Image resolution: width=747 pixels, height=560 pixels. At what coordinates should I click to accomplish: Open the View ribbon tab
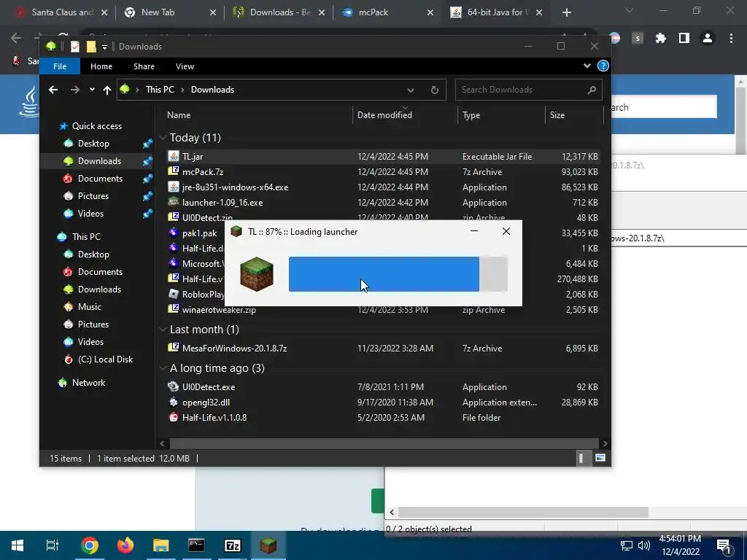185,66
